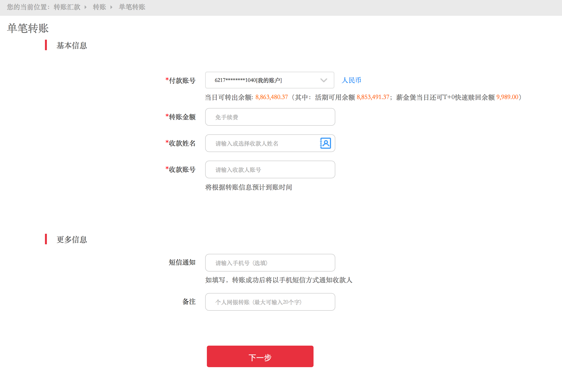The height and width of the screenshot is (392, 562).
Task: Click the 当日可转出余额 label text
Action: pyautogui.click(x=229, y=97)
